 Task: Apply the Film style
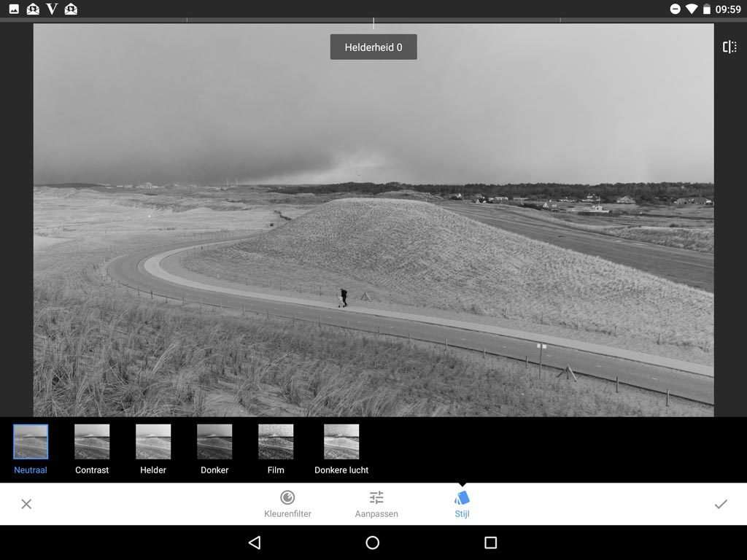point(276,440)
